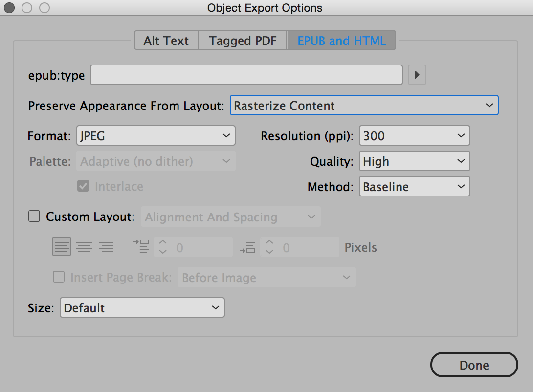Select the align right icon
The image size is (533, 392).
coord(106,247)
